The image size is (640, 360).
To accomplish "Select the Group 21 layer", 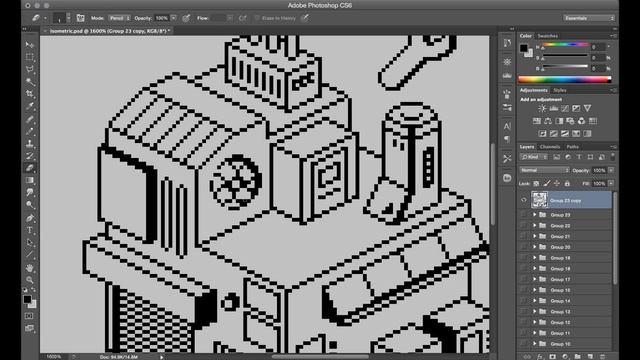I will [565, 236].
